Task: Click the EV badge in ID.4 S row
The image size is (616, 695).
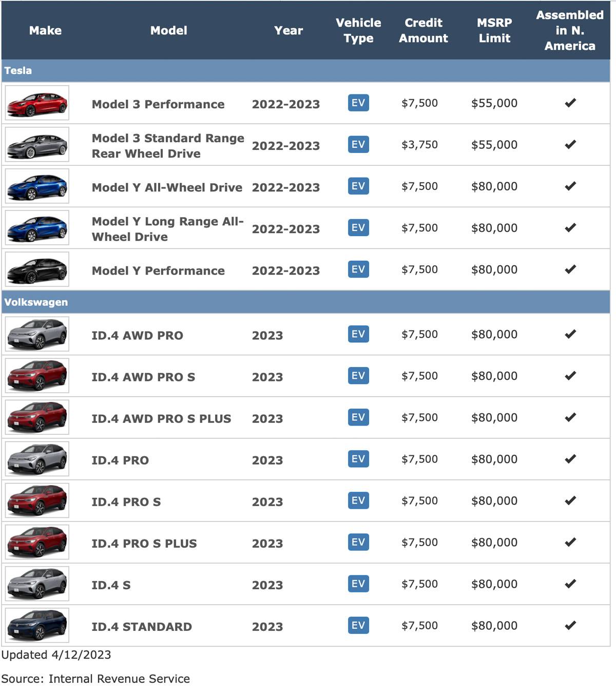Action: point(358,583)
